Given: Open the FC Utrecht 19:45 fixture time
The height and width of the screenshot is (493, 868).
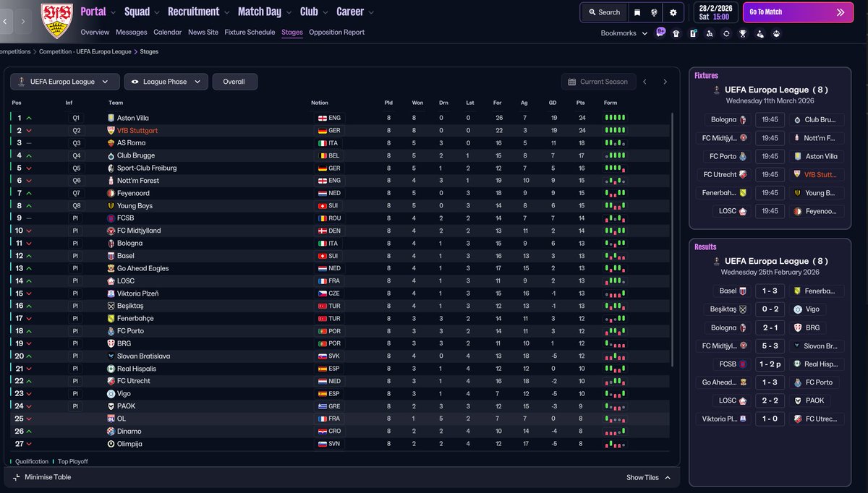Looking at the screenshot, I should coord(770,174).
